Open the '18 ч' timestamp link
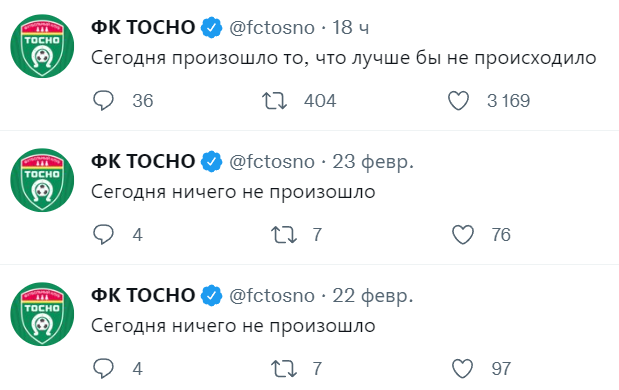The image size is (619, 390). pyautogui.click(x=351, y=28)
